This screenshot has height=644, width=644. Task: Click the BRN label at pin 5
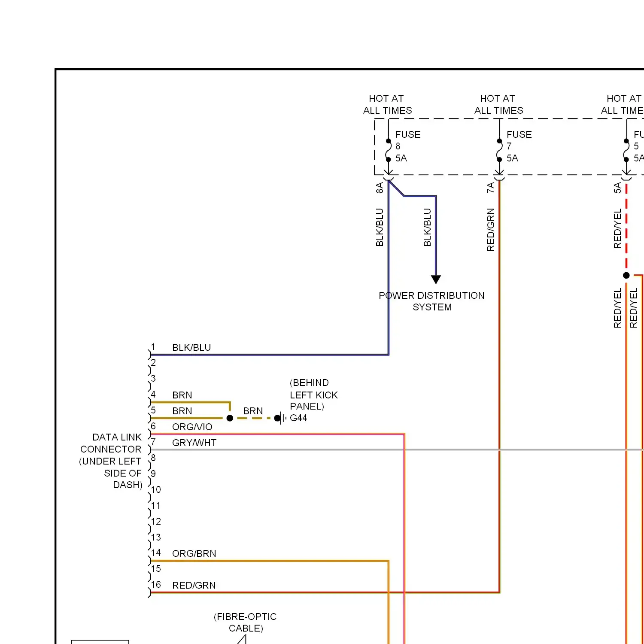click(x=182, y=411)
